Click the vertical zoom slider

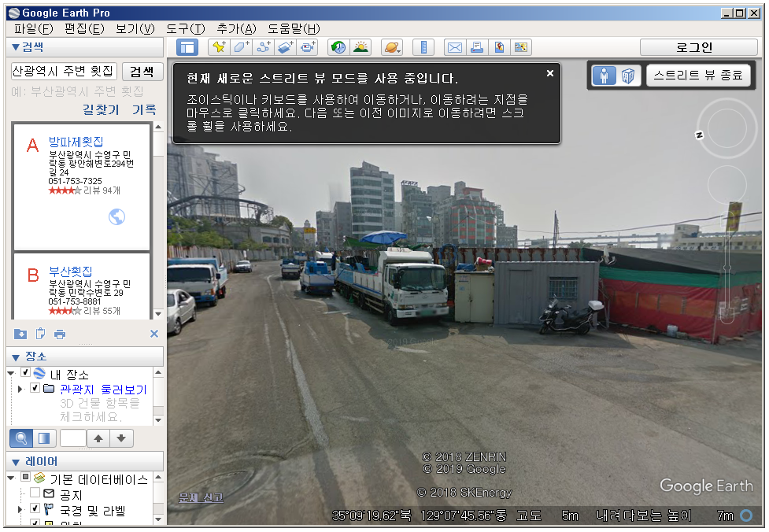pos(726,268)
